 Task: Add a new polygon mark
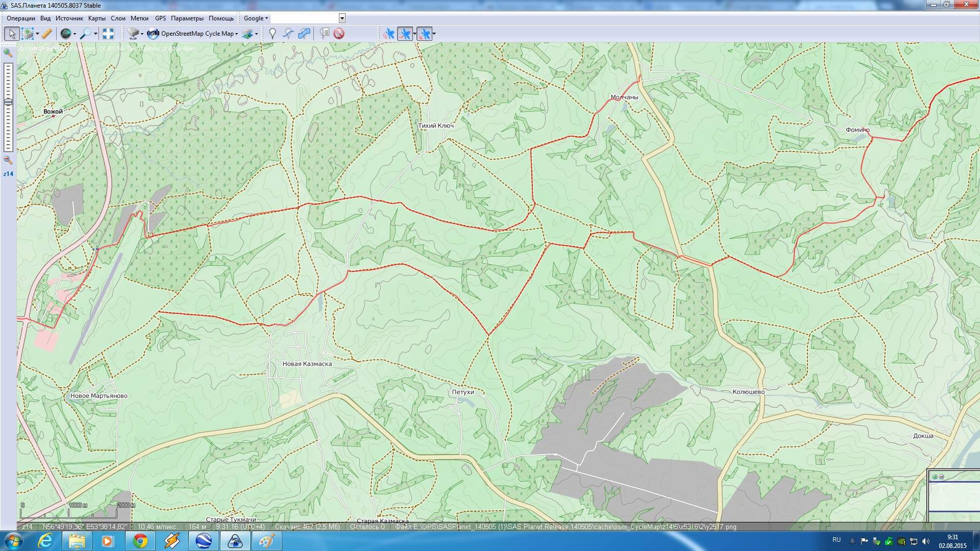(304, 34)
